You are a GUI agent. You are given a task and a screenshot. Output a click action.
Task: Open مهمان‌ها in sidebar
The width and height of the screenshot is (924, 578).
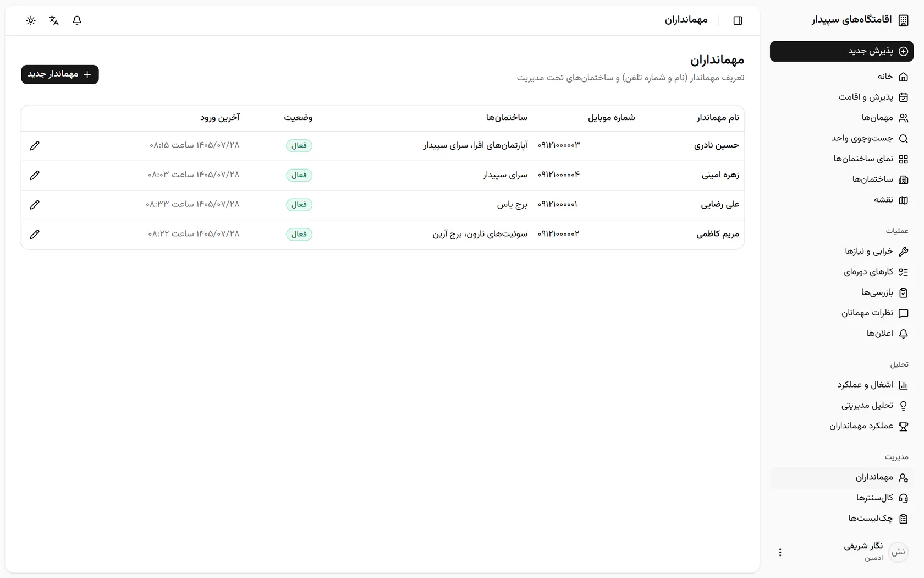pyautogui.click(x=842, y=118)
